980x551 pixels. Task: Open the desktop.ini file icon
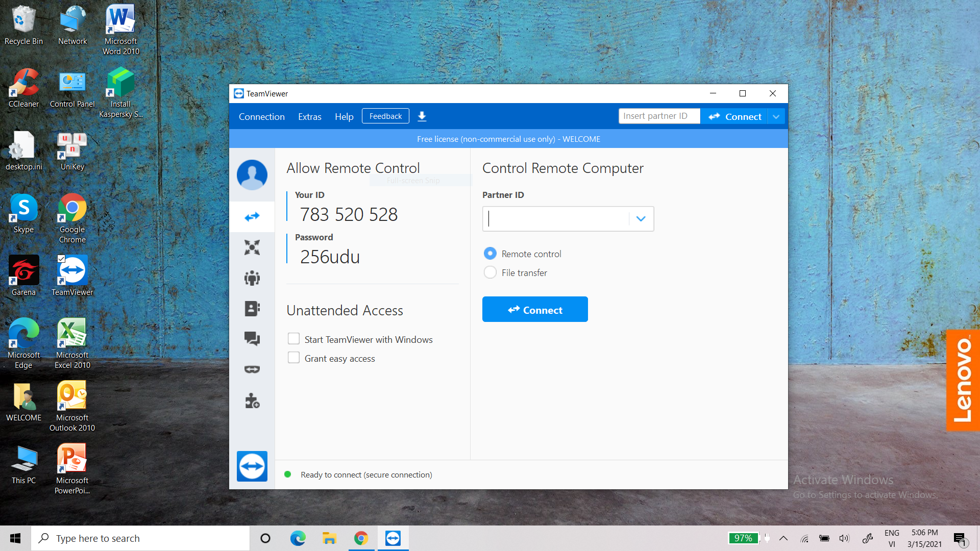click(23, 151)
